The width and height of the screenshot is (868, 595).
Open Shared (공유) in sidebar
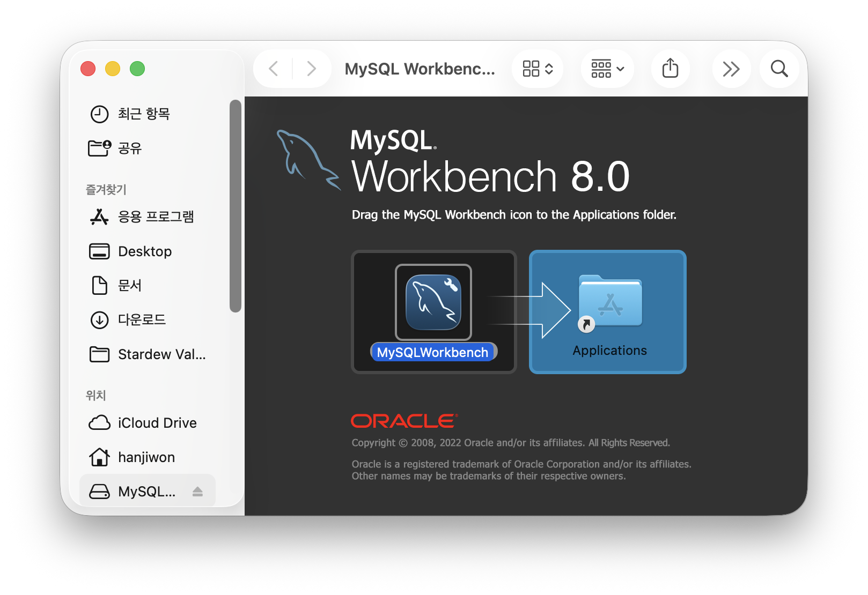148,148
